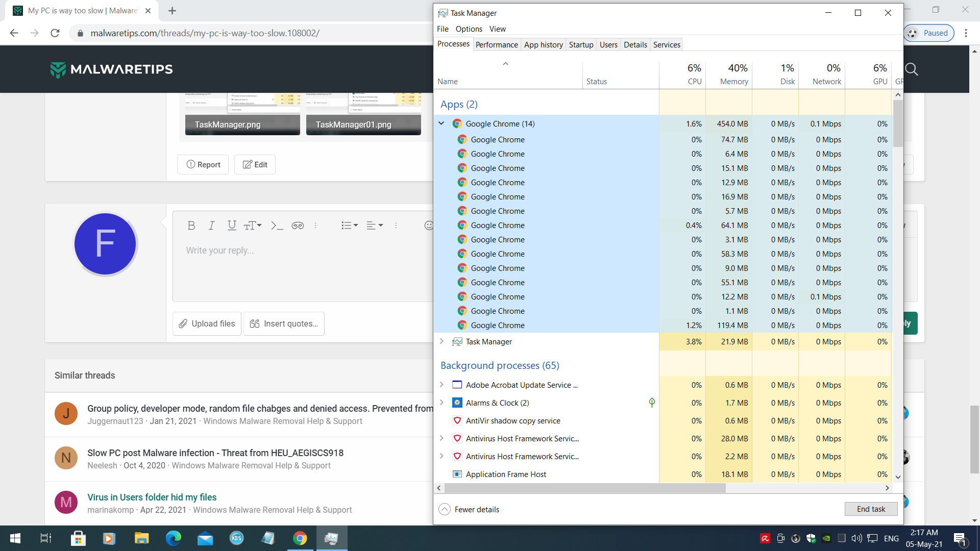
Task: Reload the page with the refresh icon
Action: [55, 33]
